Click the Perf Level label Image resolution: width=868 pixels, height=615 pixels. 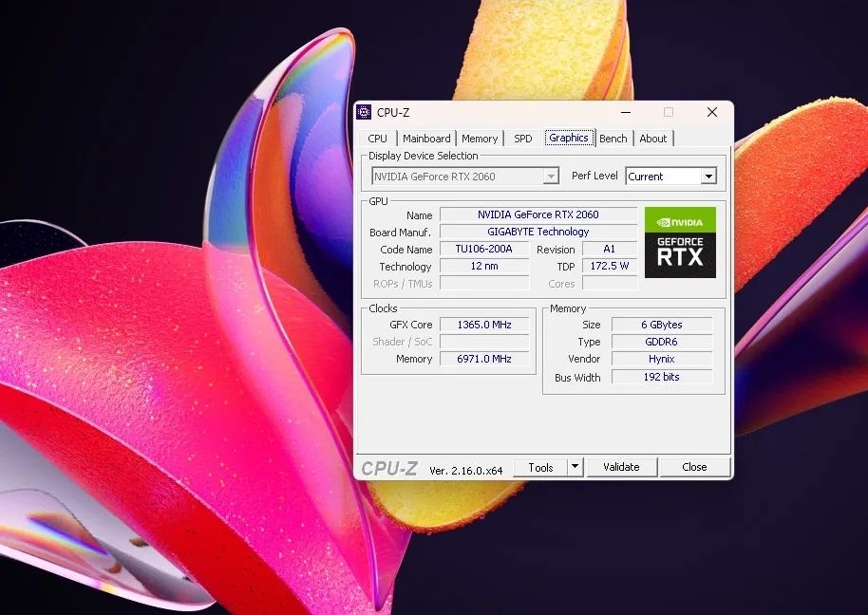pos(594,176)
